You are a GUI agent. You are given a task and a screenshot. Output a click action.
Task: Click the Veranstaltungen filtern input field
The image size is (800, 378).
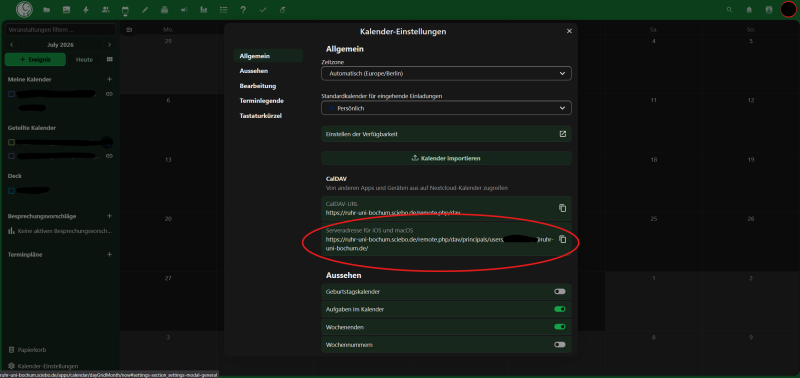(x=60, y=30)
